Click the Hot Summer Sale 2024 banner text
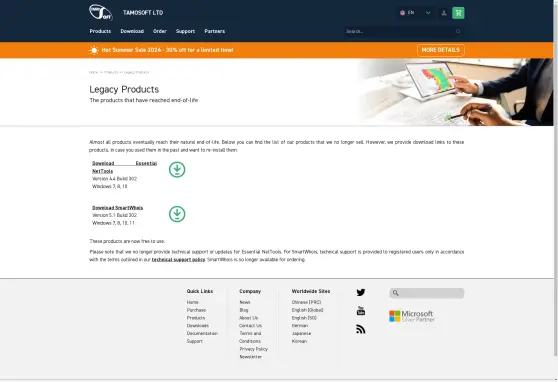This screenshot has width=558, height=382. 168,50
